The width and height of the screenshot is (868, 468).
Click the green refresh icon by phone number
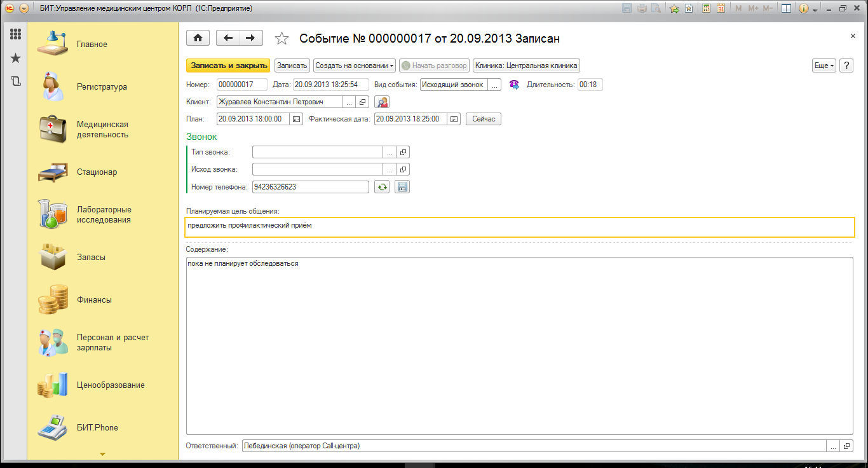click(381, 187)
